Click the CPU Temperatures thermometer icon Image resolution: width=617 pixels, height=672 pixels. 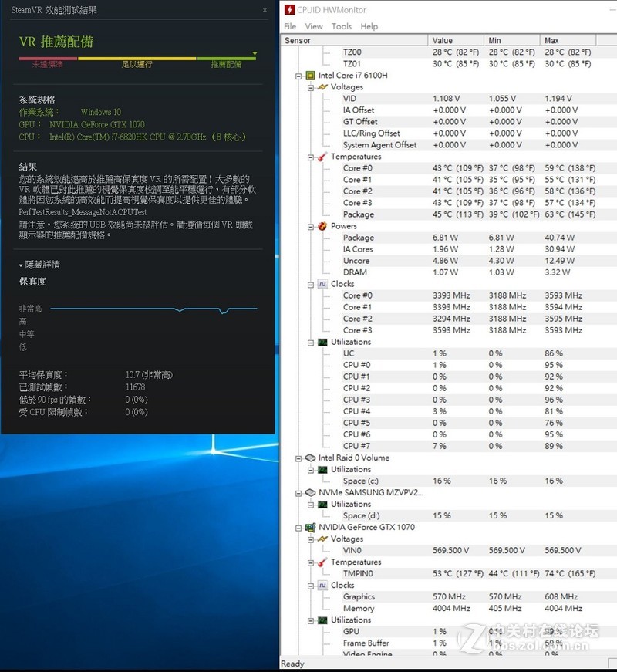pyautogui.click(x=322, y=157)
